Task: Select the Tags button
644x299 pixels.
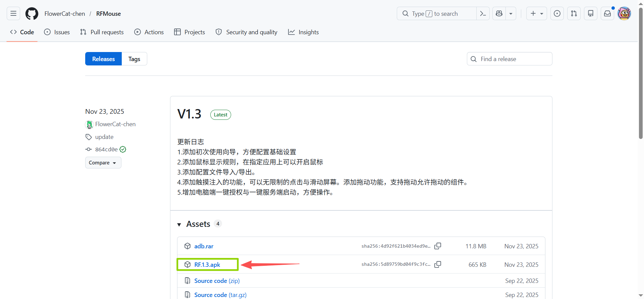Action: (x=134, y=59)
